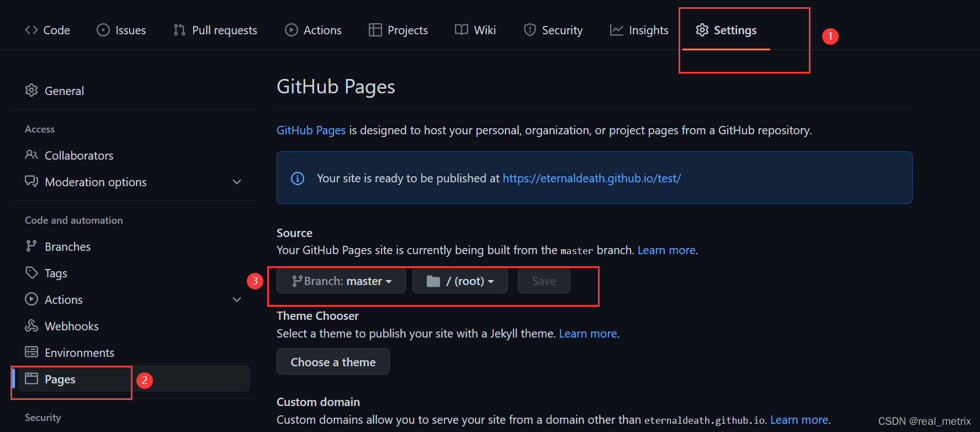The image size is (980, 432).
Task: Click the Actions play icon in top navigation
Action: coord(292,30)
